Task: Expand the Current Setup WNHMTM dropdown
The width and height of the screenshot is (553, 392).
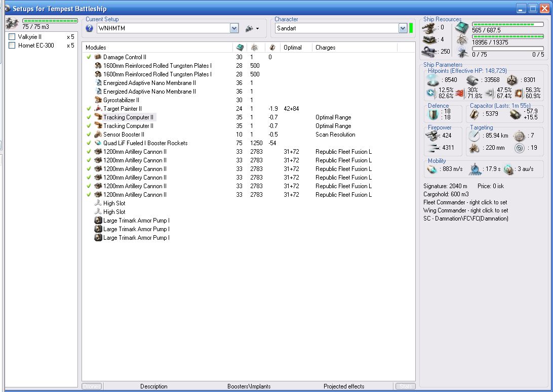Action: pos(234,28)
